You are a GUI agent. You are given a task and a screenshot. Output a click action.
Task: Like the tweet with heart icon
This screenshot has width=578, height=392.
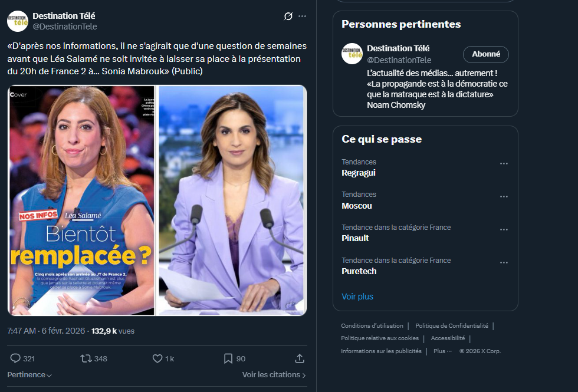tap(157, 358)
